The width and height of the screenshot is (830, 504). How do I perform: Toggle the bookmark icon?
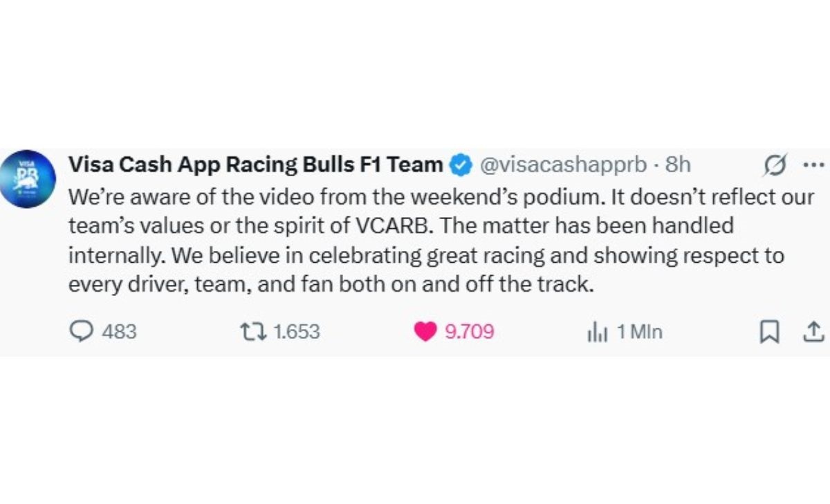[768, 333]
